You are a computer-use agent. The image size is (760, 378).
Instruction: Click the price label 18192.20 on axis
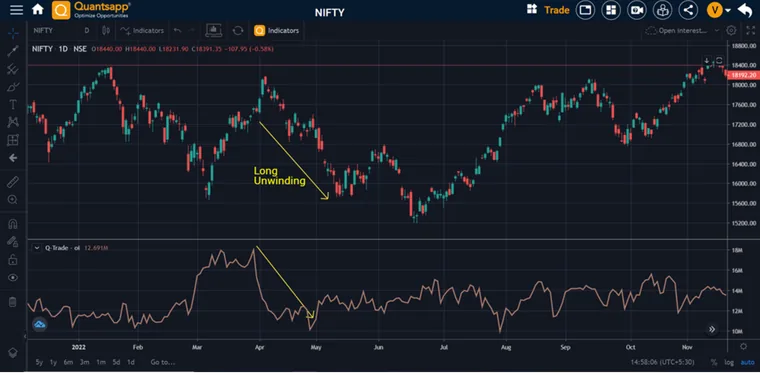[744, 75]
